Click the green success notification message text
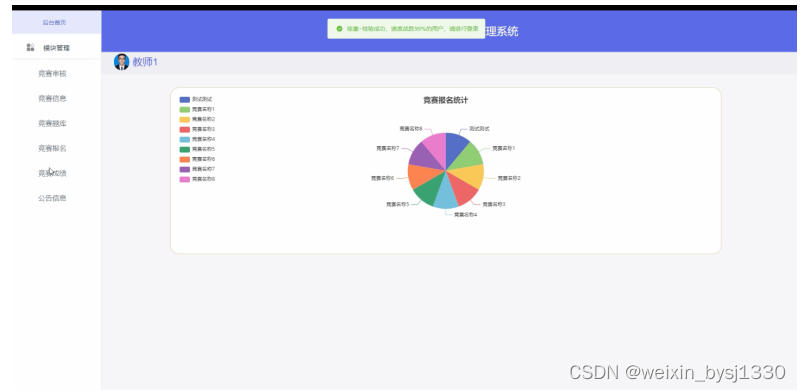 coord(413,29)
